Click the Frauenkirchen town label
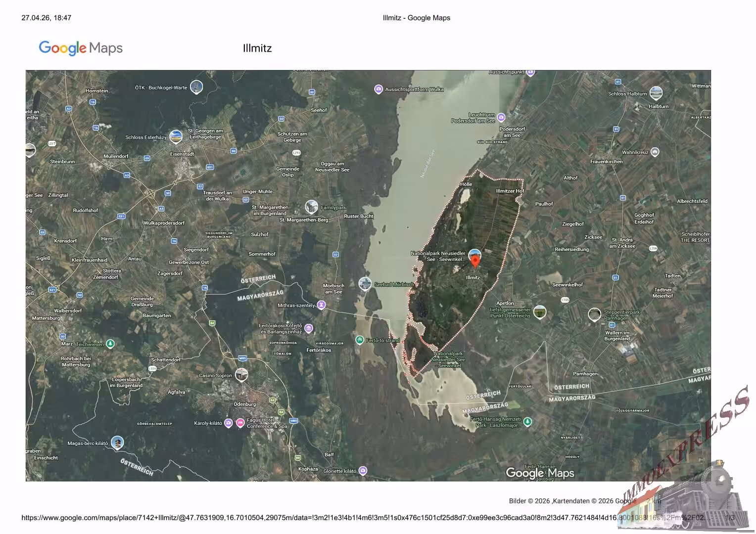This screenshot has width=756, height=534. click(x=607, y=162)
